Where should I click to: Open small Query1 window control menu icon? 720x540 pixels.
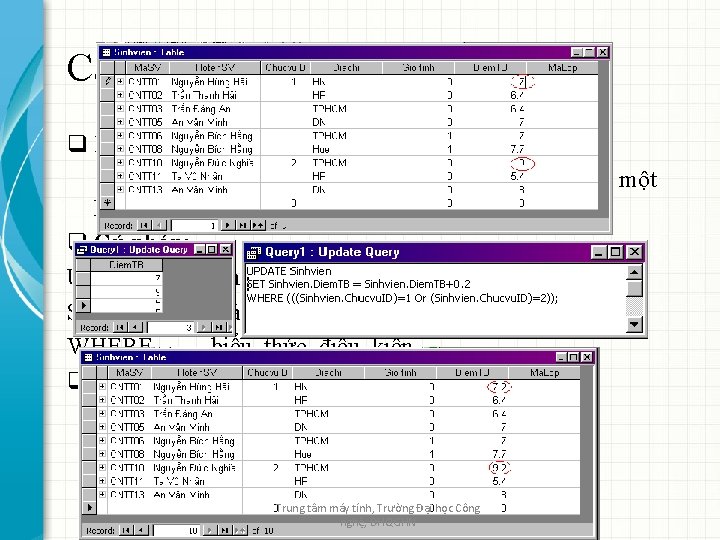pyautogui.click(x=82, y=249)
